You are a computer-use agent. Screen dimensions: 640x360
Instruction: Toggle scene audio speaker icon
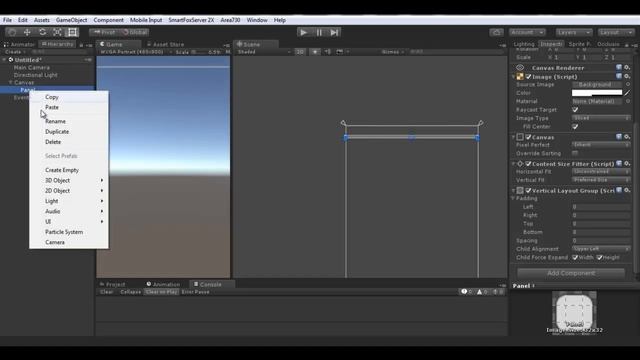point(328,52)
